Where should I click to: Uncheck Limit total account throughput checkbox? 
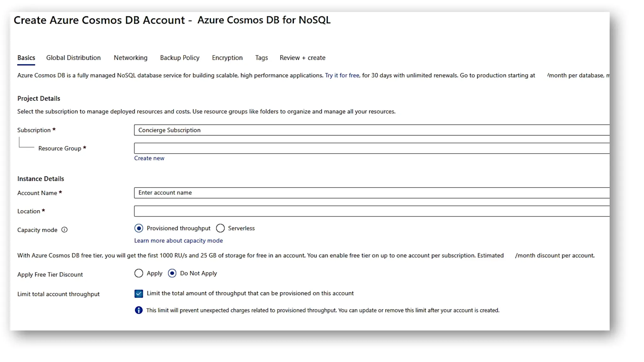tap(139, 293)
